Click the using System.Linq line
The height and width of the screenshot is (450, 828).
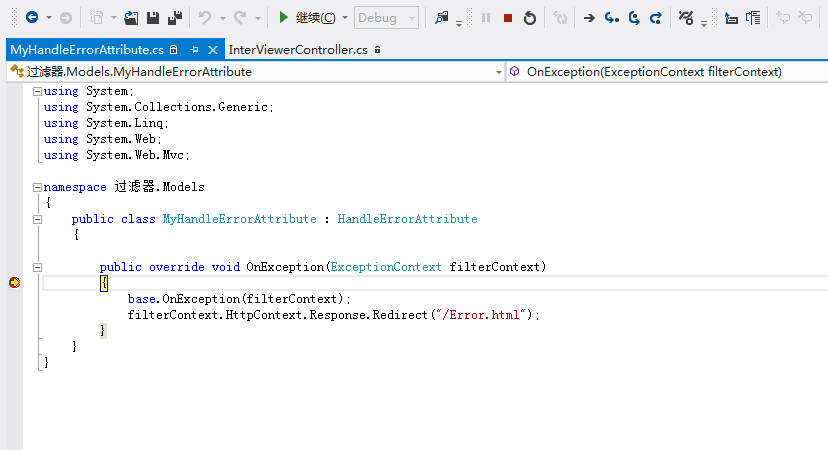[106, 123]
